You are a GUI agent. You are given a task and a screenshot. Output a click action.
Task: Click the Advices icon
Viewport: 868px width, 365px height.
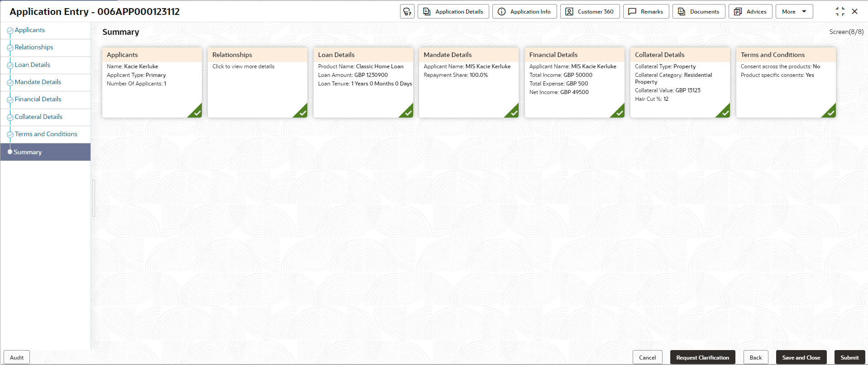click(x=738, y=12)
